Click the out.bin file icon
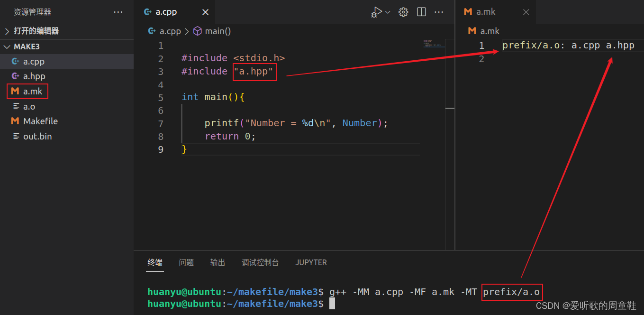 [16, 136]
